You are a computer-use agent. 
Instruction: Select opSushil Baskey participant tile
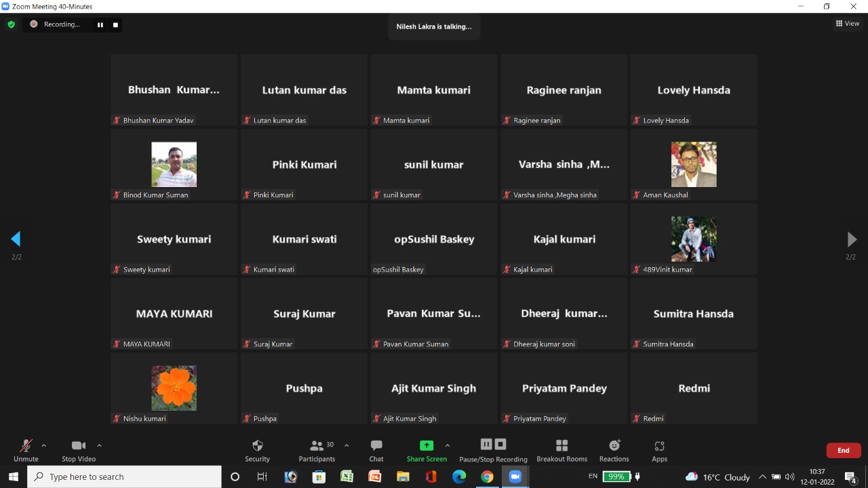(434, 239)
